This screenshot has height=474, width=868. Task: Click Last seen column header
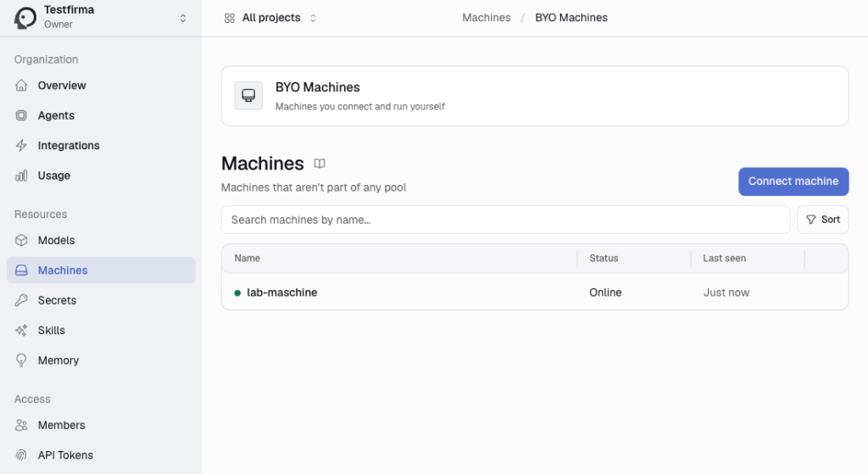724,258
